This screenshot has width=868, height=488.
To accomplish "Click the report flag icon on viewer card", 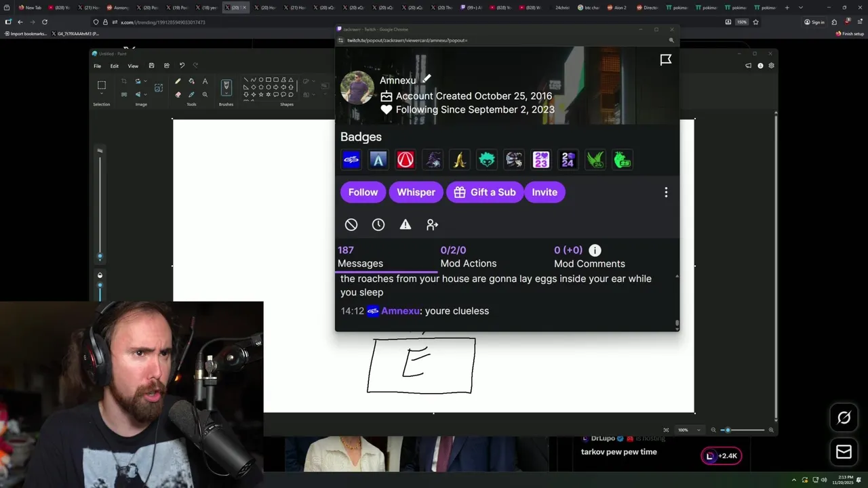I will (x=666, y=60).
